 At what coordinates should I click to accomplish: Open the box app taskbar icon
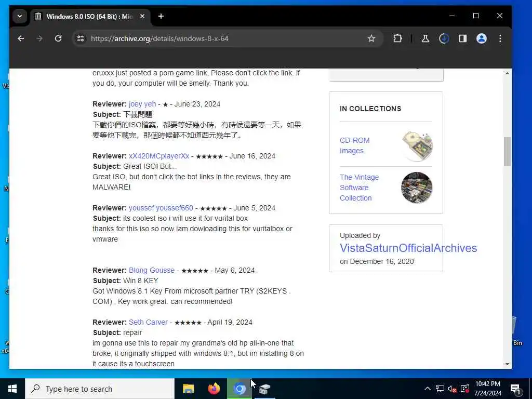click(x=264, y=389)
